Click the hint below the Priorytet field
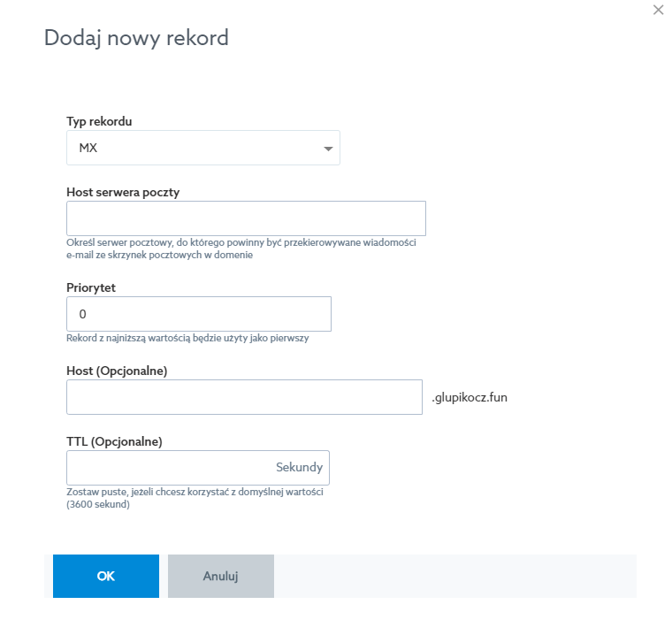This screenshot has width=672, height=635. click(187, 337)
